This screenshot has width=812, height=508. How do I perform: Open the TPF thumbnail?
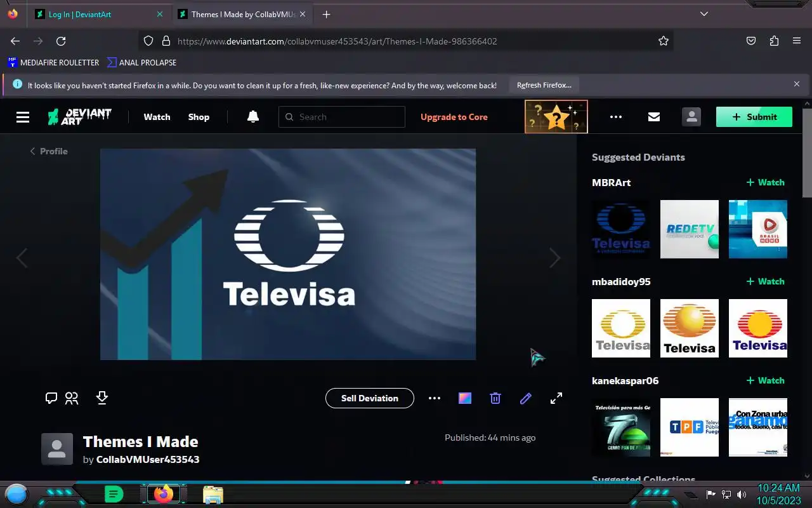point(690,427)
